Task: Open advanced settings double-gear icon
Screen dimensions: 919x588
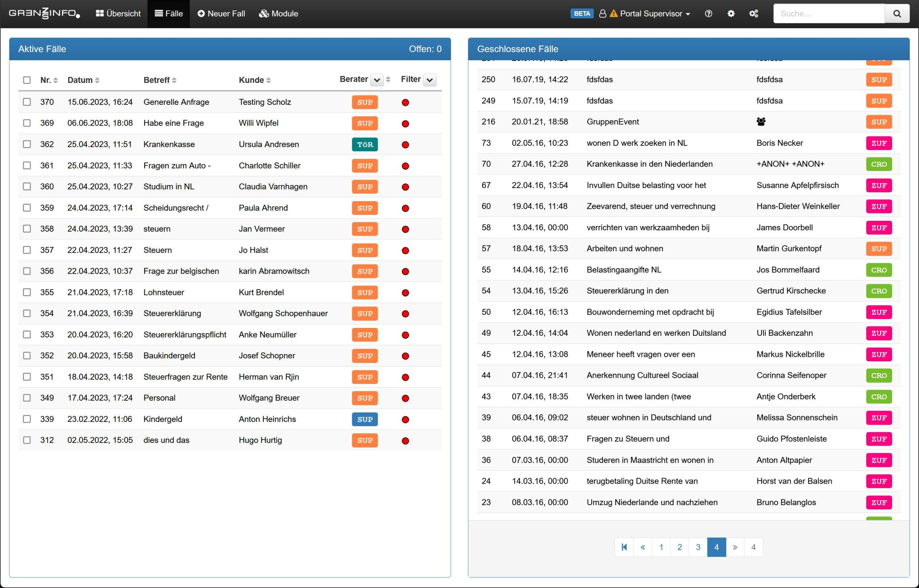Action: point(753,14)
